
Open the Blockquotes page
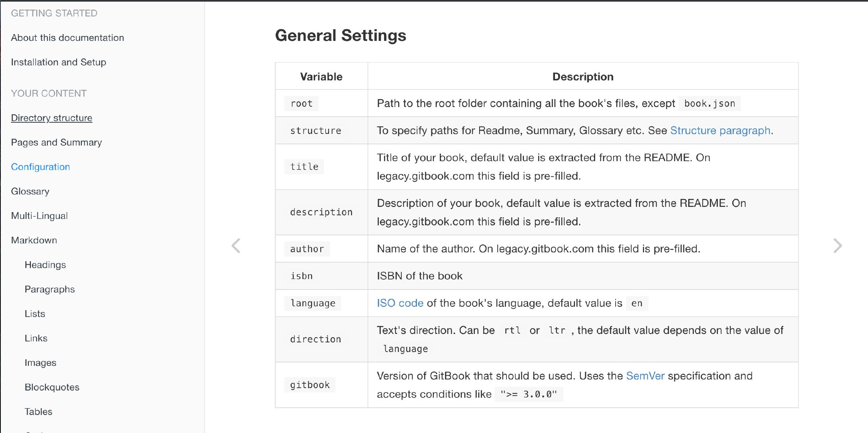tap(52, 387)
